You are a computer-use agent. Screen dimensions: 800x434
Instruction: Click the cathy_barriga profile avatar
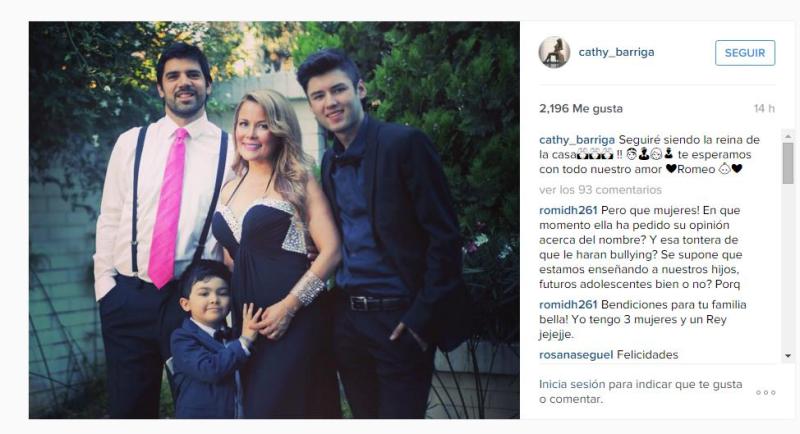[554, 52]
